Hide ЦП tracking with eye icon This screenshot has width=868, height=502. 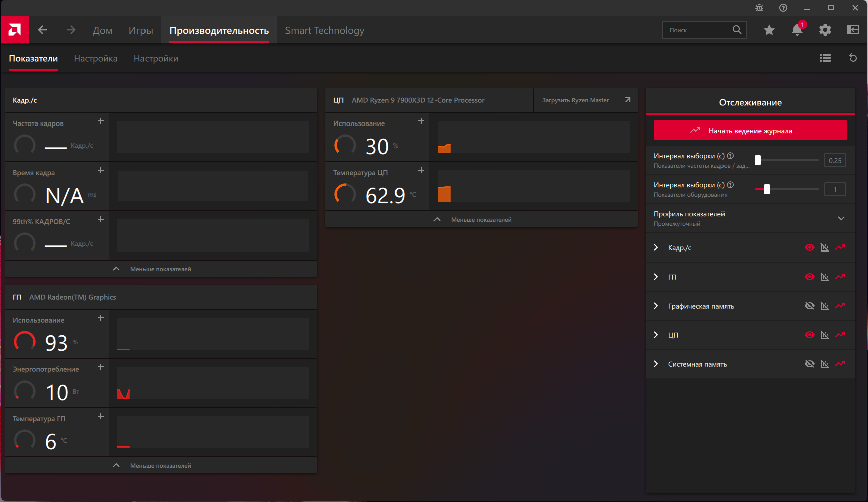coord(809,335)
